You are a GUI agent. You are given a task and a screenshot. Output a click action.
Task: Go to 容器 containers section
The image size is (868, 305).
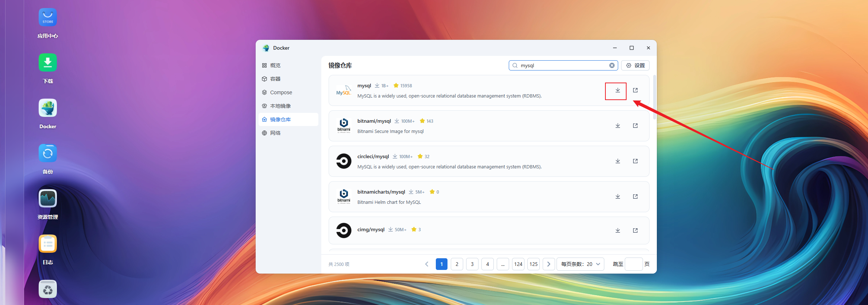click(x=288, y=79)
